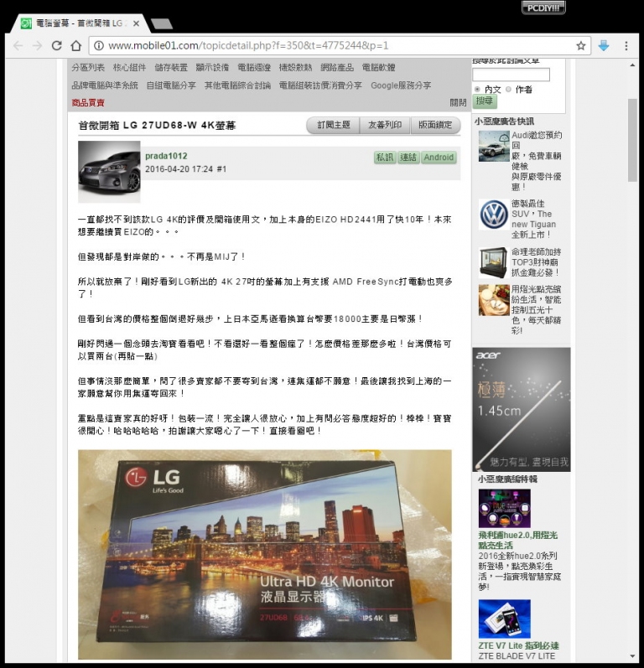Open the smart lighting ad thumbnail
Viewport: 644px width, 668px height.
click(x=494, y=300)
